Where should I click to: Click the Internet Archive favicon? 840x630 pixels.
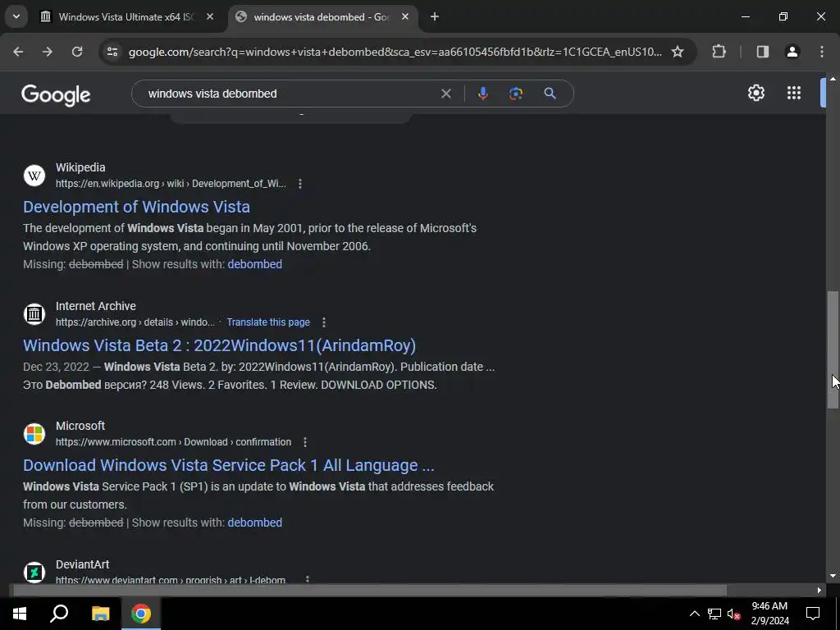point(34,314)
